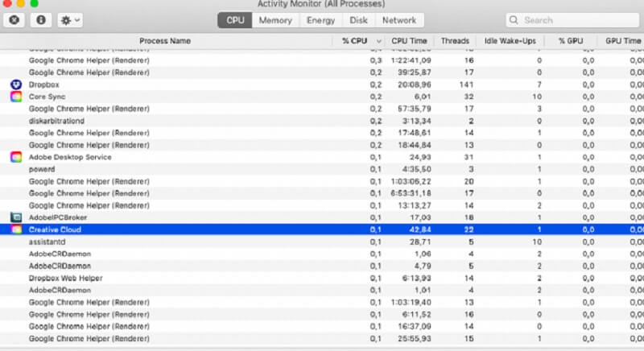Sort by Threads column header
644x351 pixels.
[x=455, y=40]
